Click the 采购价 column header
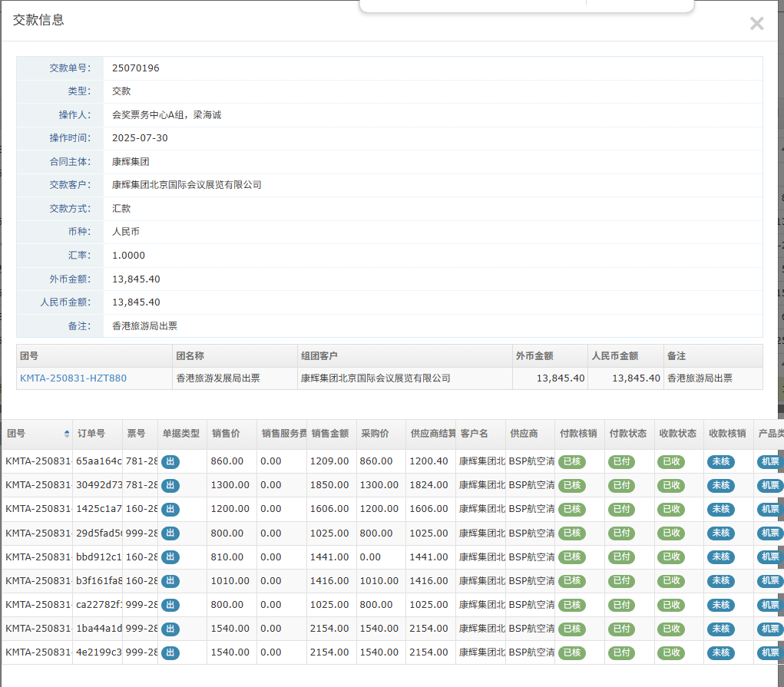784x687 pixels. (375, 434)
